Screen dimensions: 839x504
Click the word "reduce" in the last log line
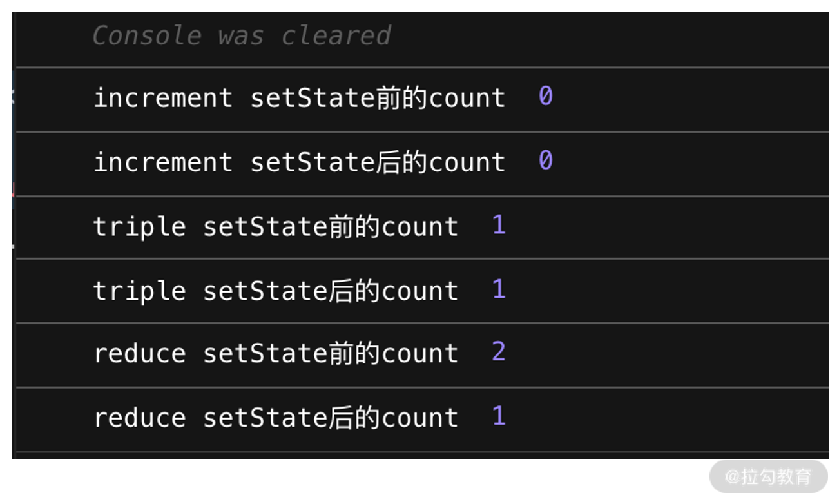coord(139,418)
